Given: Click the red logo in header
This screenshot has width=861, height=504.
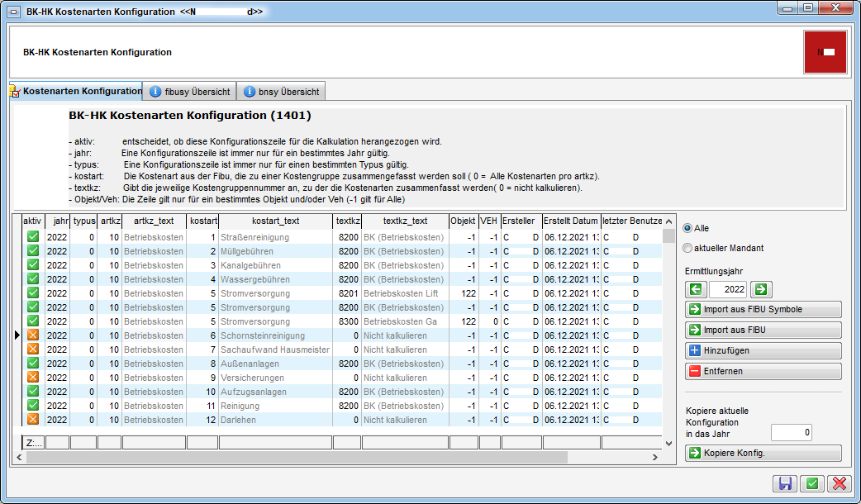Looking at the screenshot, I should 825,52.
